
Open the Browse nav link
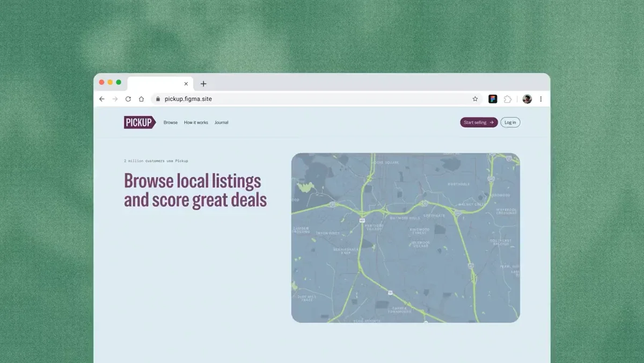tap(171, 122)
